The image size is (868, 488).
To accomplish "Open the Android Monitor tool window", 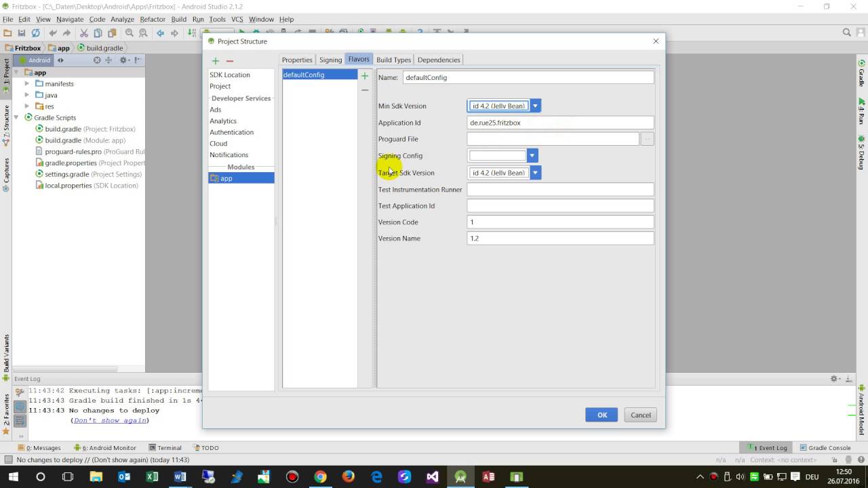I will tap(104, 448).
